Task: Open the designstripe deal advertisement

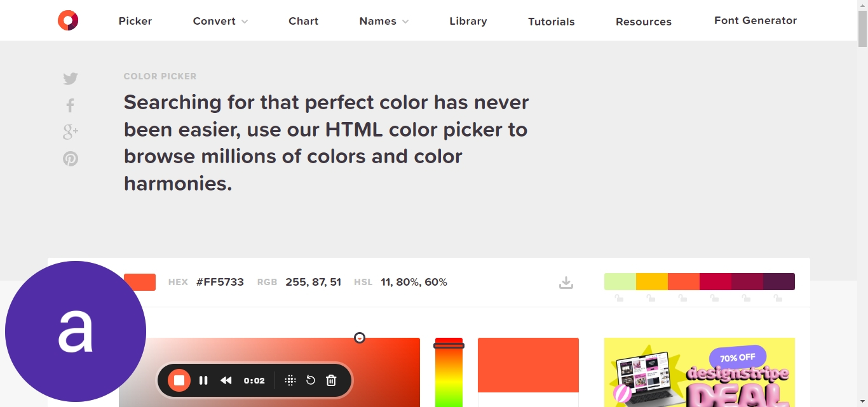Action: [700, 372]
